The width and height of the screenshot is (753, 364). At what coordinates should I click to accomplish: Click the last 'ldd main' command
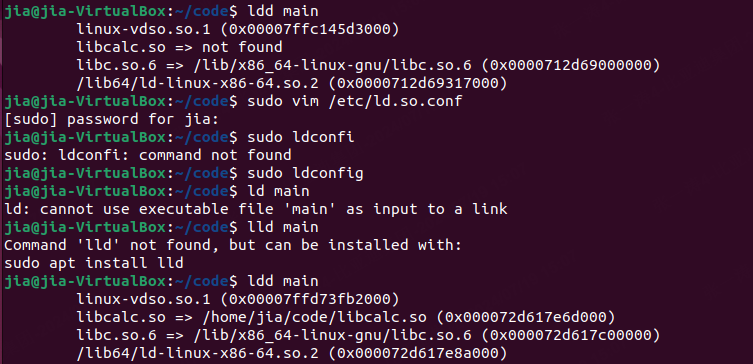tap(282, 281)
